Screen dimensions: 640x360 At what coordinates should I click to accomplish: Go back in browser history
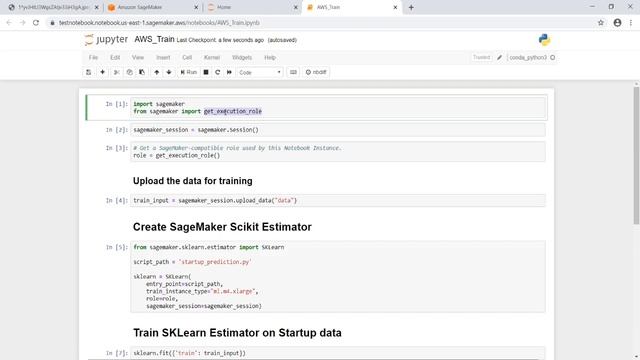(x=9, y=23)
